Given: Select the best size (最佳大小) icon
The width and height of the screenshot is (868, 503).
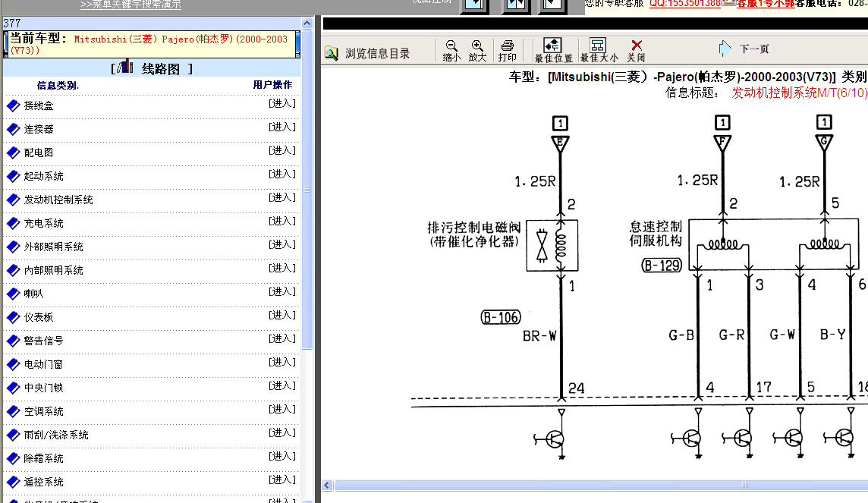Looking at the screenshot, I should 598,46.
